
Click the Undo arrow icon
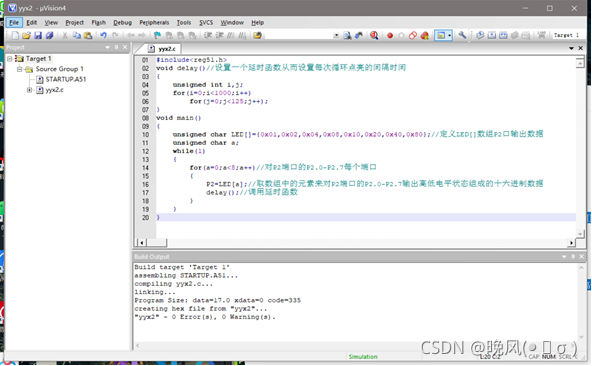[103, 36]
